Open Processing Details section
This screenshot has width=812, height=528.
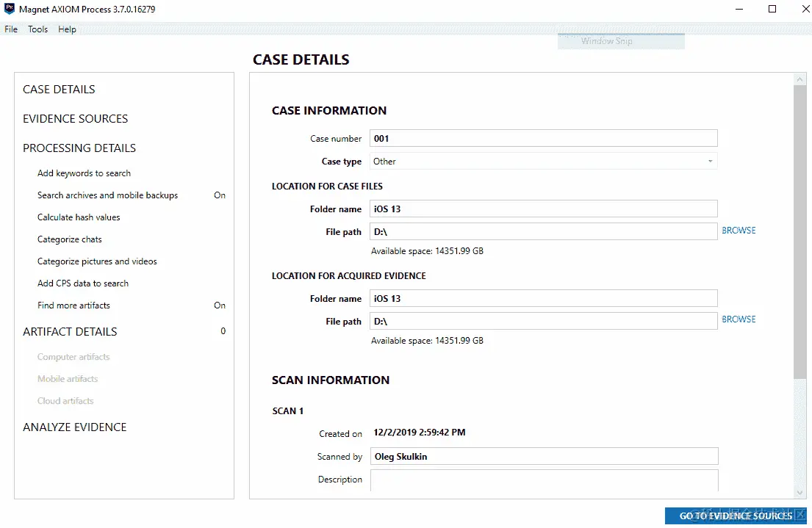(x=79, y=148)
